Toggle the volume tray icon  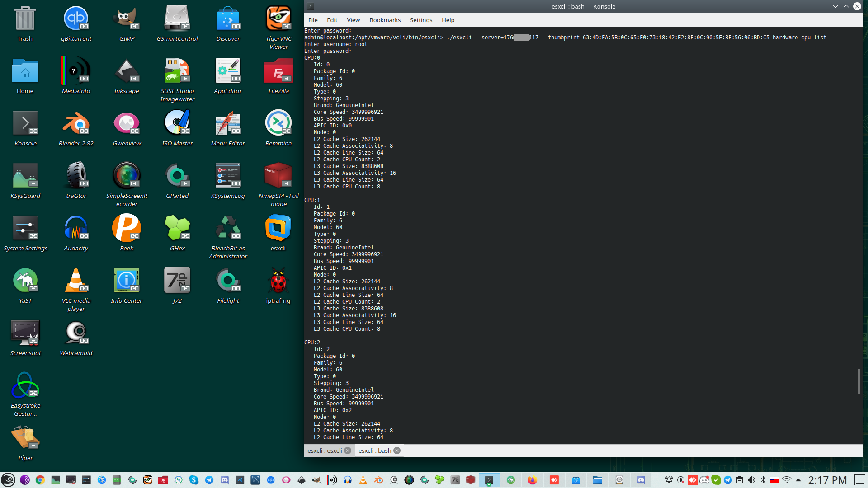[751, 480]
